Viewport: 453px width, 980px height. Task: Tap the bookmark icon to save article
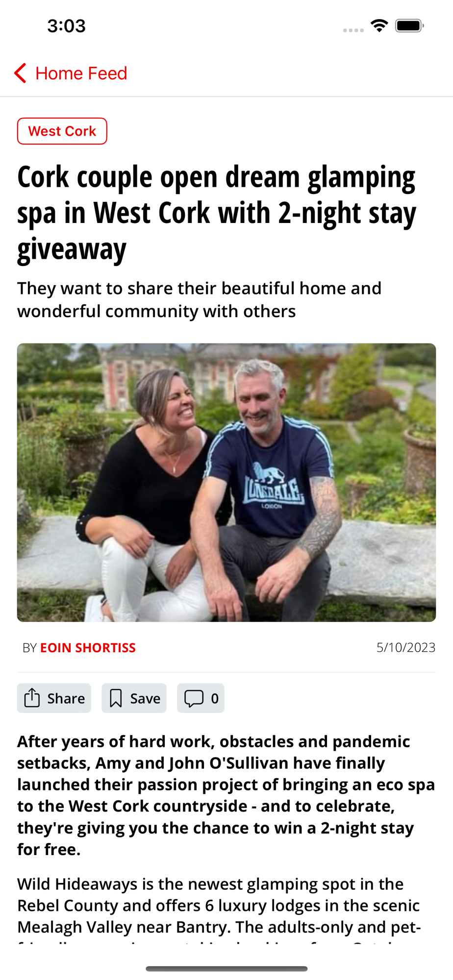pyautogui.click(x=116, y=698)
